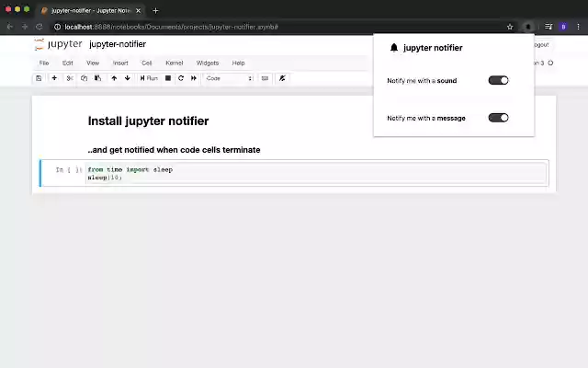The image size is (588, 368).
Task: Cut selected cells with scissors icon
Action: [x=70, y=78]
